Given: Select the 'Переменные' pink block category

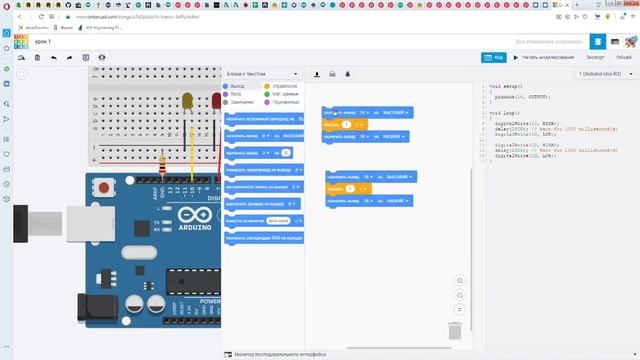Looking at the screenshot, I should coord(282,102).
